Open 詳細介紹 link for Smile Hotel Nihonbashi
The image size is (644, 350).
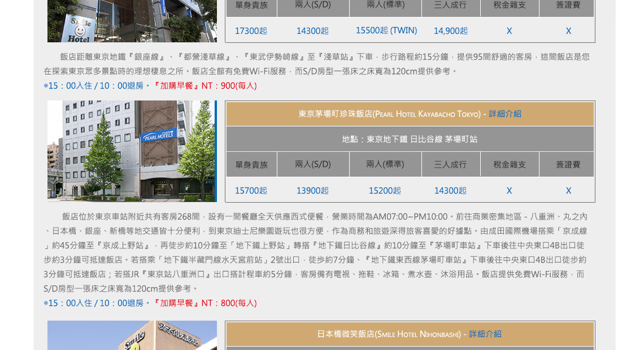[x=485, y=334]
